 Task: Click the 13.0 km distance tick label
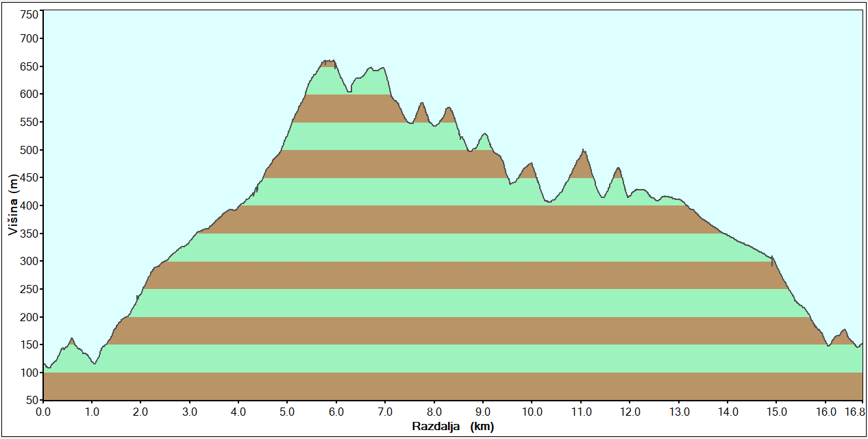click(x=678, y=412)
